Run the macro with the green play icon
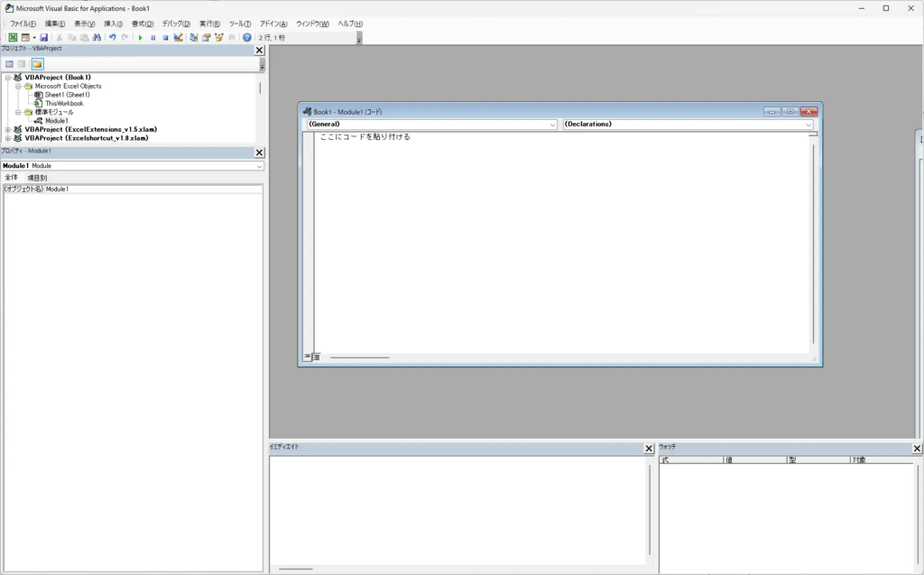The width and height of the screenshot is (924, 575). point(140,38)
